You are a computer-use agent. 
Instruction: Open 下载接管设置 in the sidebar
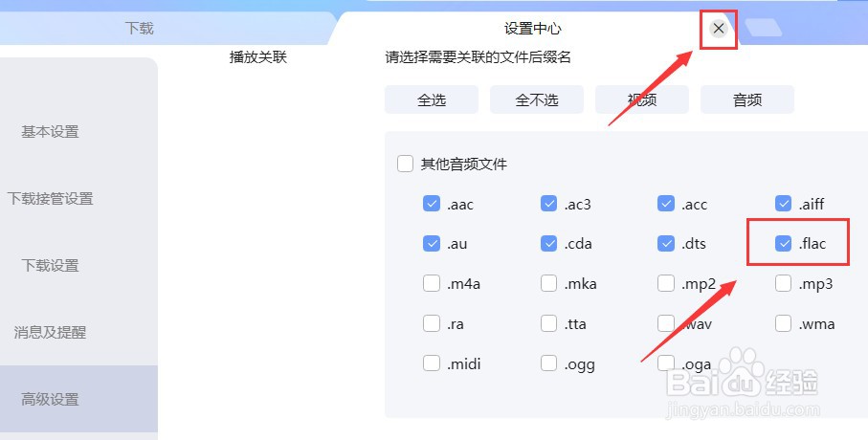pyautogui.click(x=50, y=199)
